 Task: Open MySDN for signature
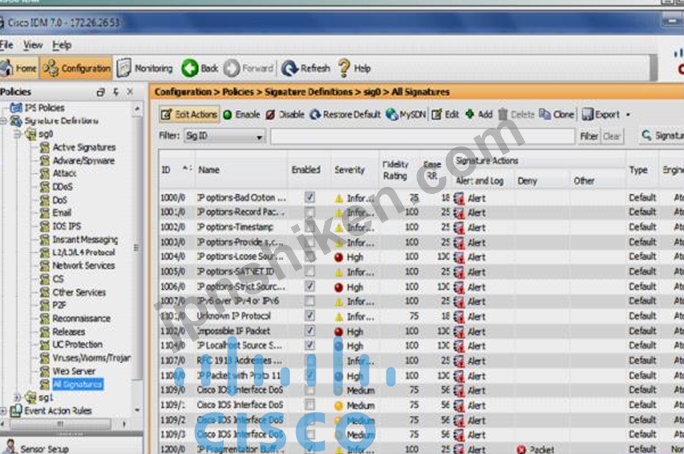pos(406,115)
